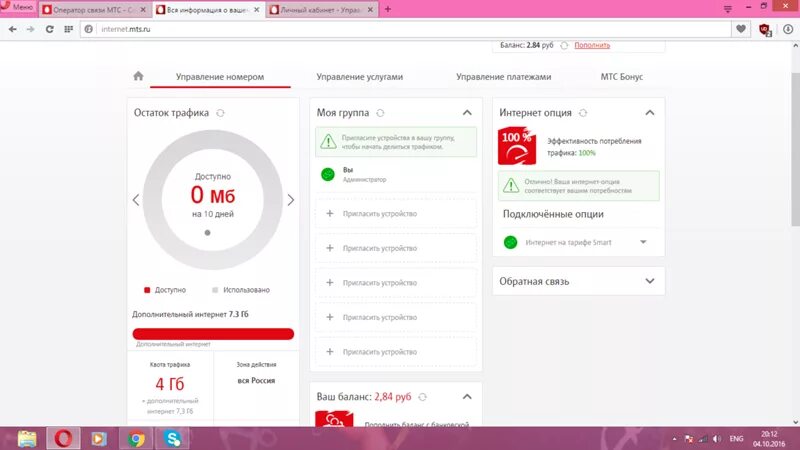Open media player from taskbar
The width and height of the screenshot is (800, 450).
pos(99,438)
